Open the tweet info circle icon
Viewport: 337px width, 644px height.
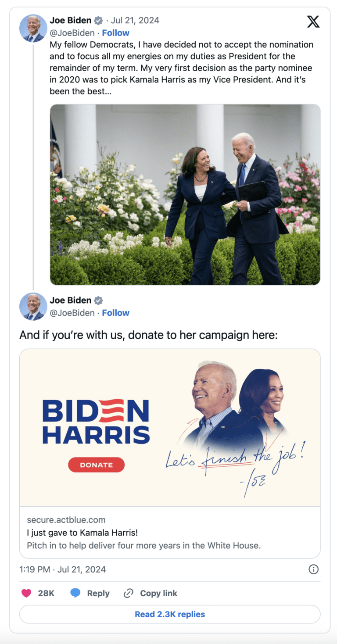314,569
